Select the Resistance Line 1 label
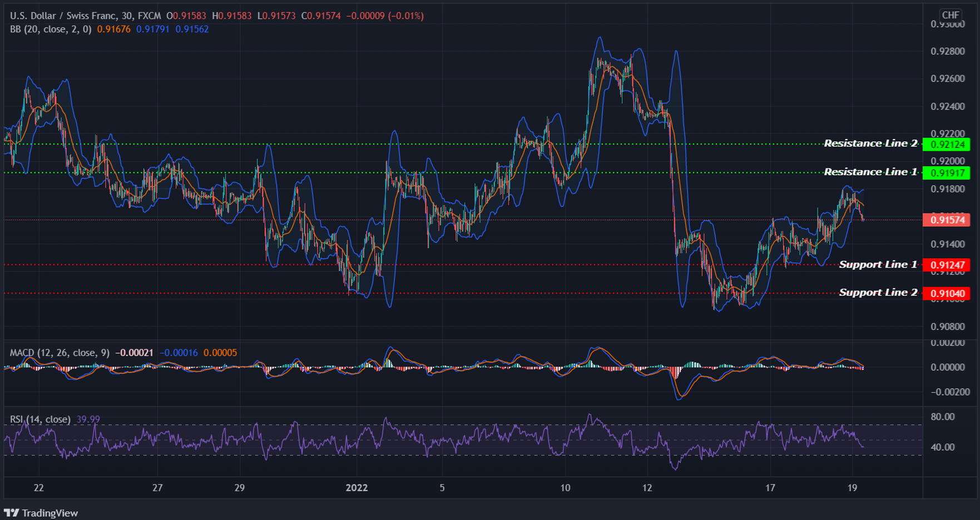 (870, 172)
